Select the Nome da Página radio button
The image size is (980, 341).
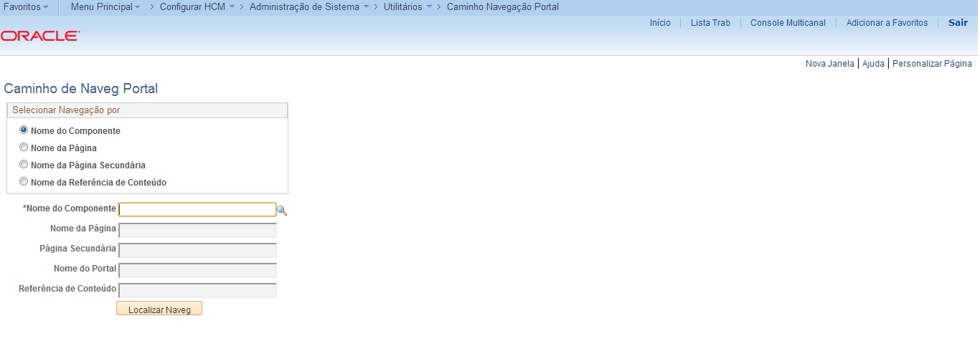point(24,148)
